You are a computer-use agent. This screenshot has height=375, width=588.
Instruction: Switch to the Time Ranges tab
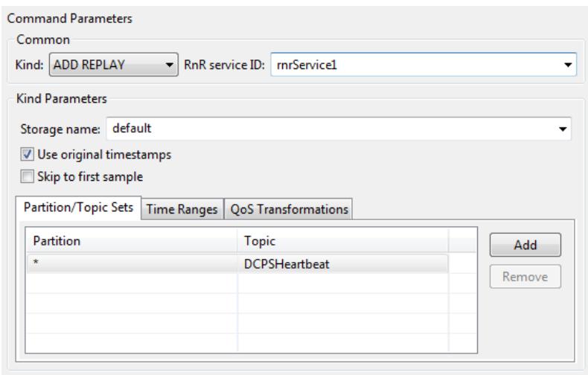coord(182,209)
